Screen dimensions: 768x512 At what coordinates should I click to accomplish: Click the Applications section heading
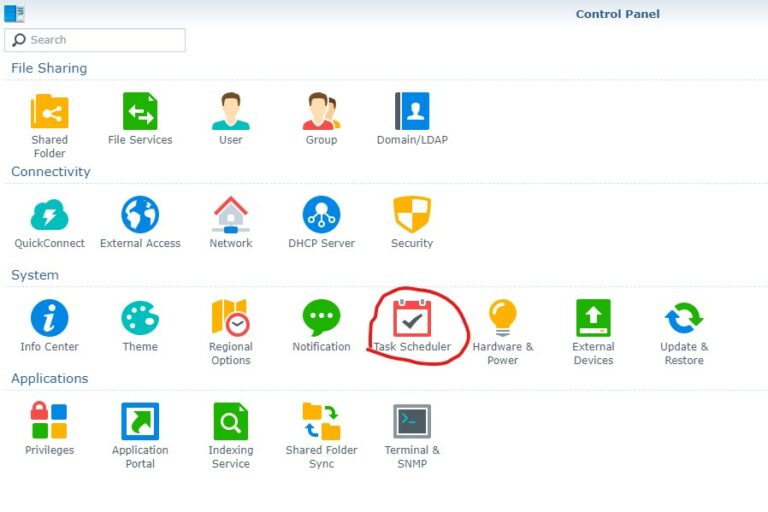coord(49,378)
